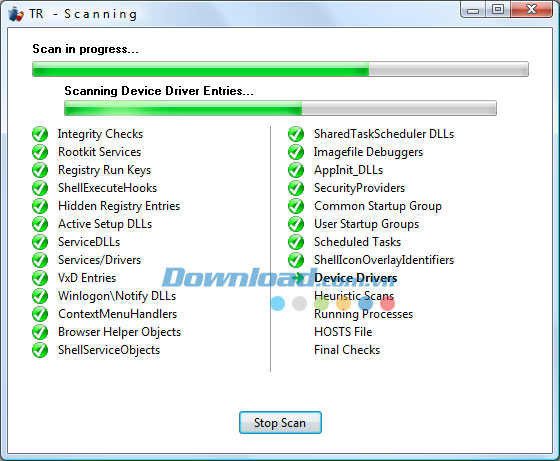The height and width of the screenshot is (461, 560).
Task: Click the 'Scan in progress...' heading
Action: point(85,49)
